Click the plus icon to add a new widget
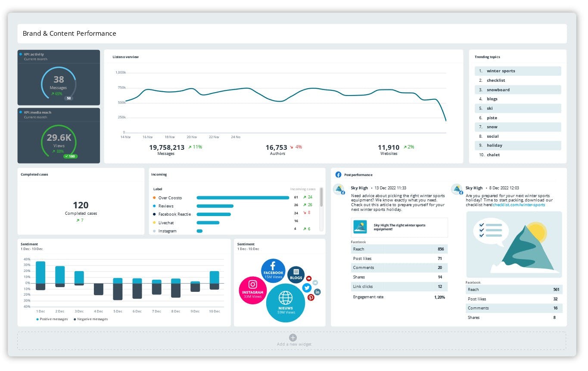 [x=292, y=337]
